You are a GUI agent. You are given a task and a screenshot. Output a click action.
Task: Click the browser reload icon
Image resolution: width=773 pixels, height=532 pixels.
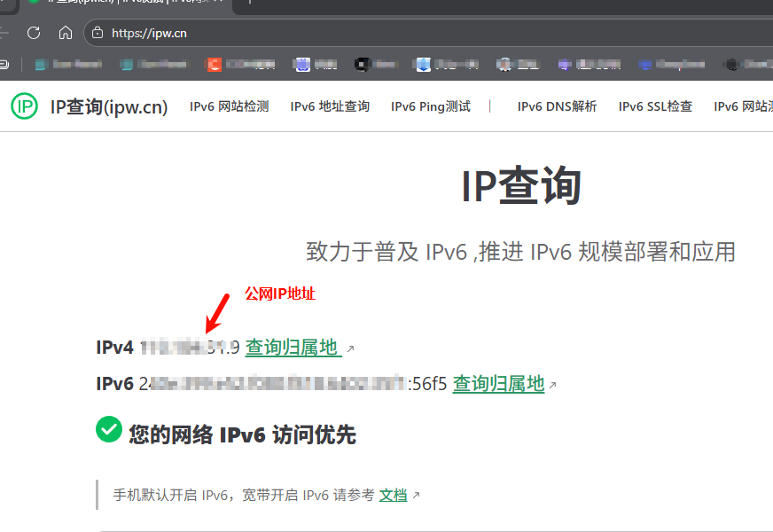[34, 33]
